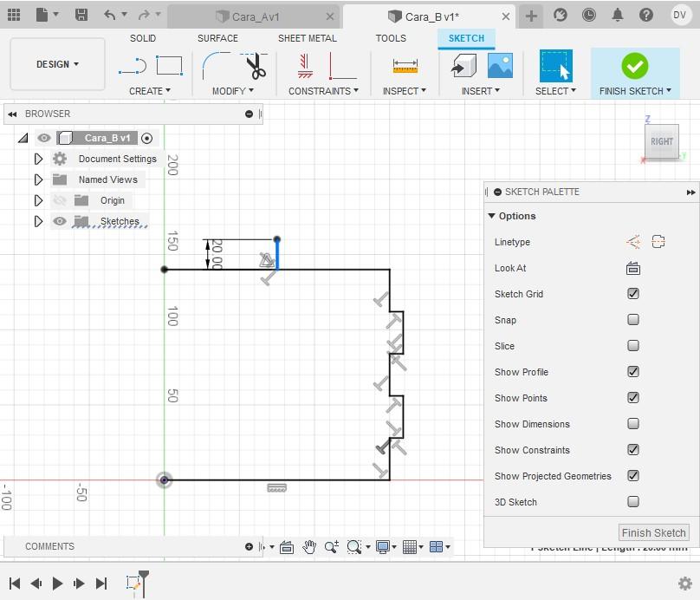Open Help question mark icon

coord(646,16)
